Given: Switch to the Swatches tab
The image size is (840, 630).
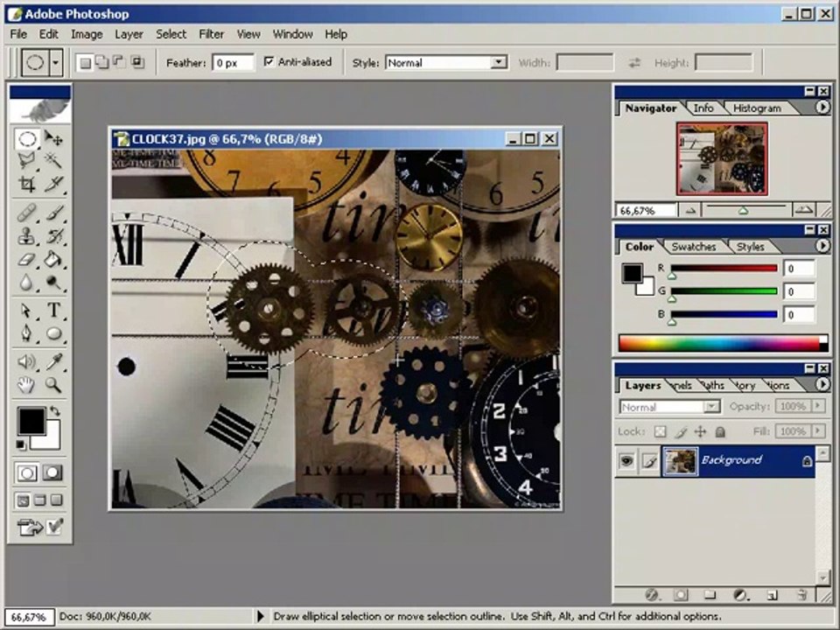Looking at the screenshot, I should (x=694, y=247).
